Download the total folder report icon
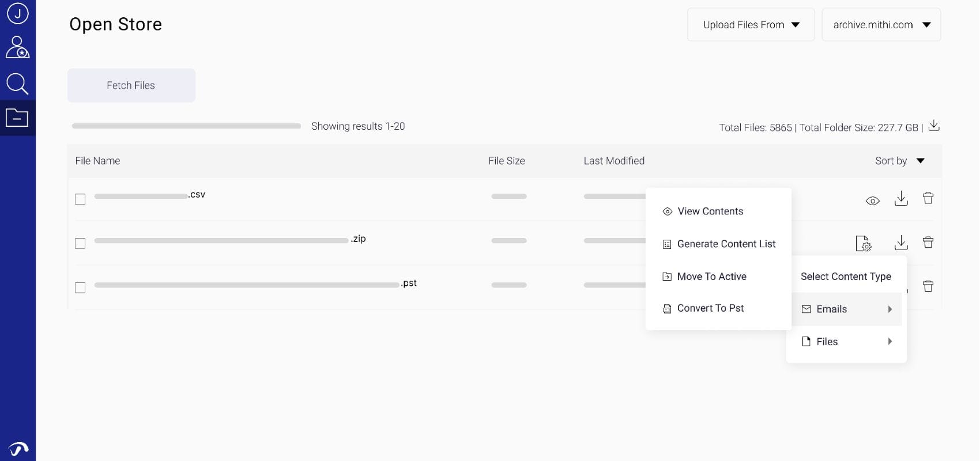980x461 pixels. (x=934, y=126)
